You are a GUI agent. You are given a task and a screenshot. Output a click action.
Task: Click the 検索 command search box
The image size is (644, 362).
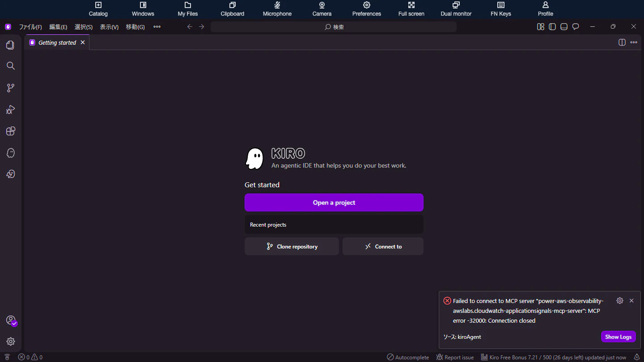click(x=334, y=27)
